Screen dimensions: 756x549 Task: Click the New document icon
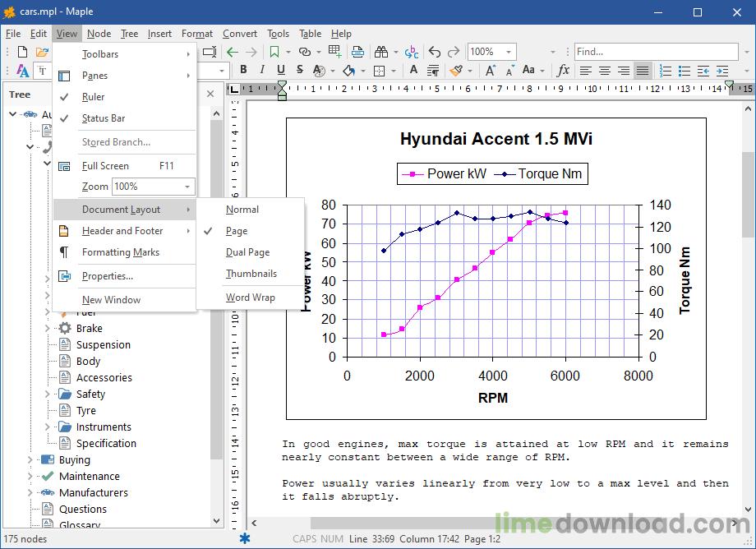(x=22, y=52)
